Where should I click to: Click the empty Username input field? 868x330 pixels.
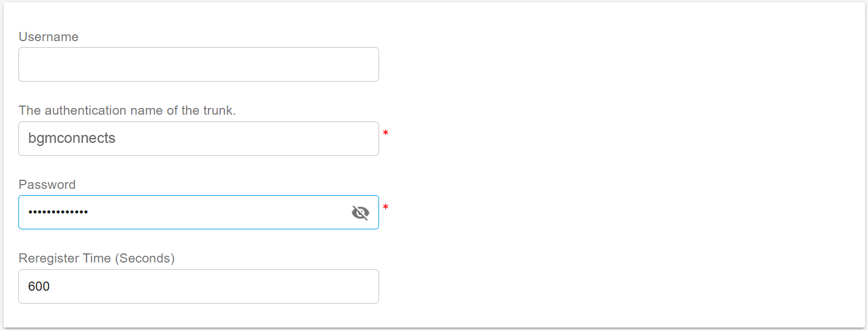point(198,64)
